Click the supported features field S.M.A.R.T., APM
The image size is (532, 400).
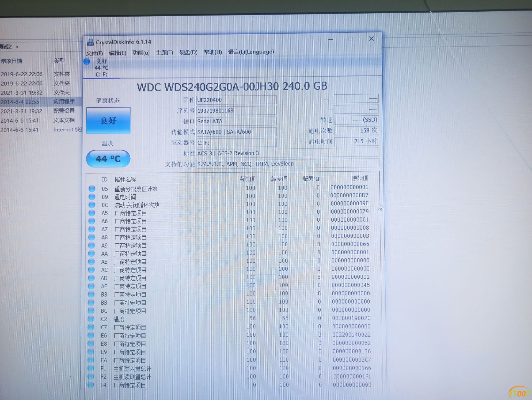(288, 164)
